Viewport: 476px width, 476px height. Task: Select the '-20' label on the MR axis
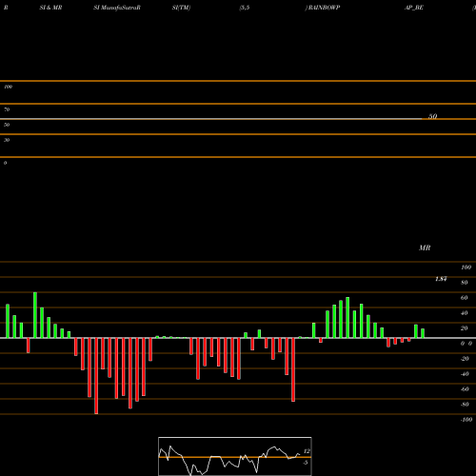(x=465, y=359)
